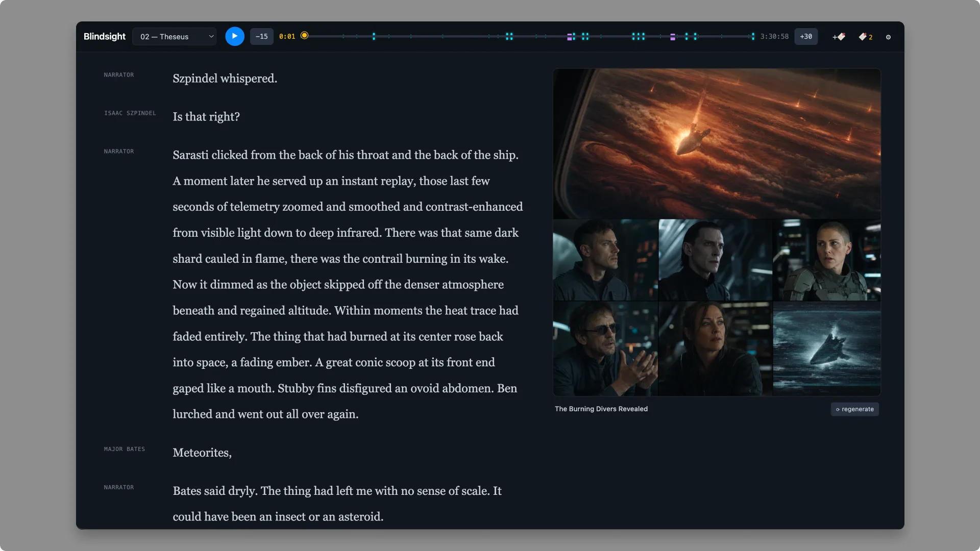Click the last cyan marker at timeline end
Viewport: 980px width, 551px height.
tap(753, 36)
